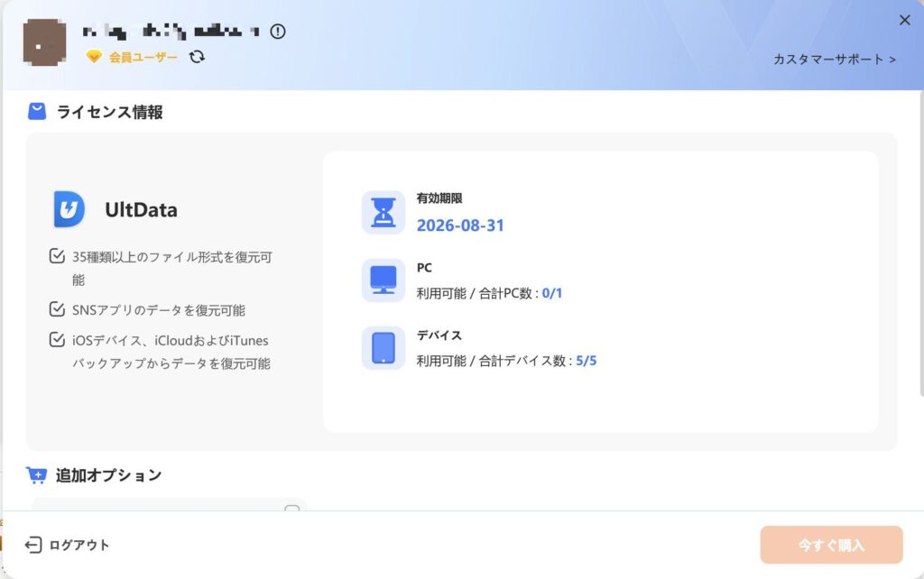
Task: Open カスタマーサポート link
Action: tap(835, 59)
